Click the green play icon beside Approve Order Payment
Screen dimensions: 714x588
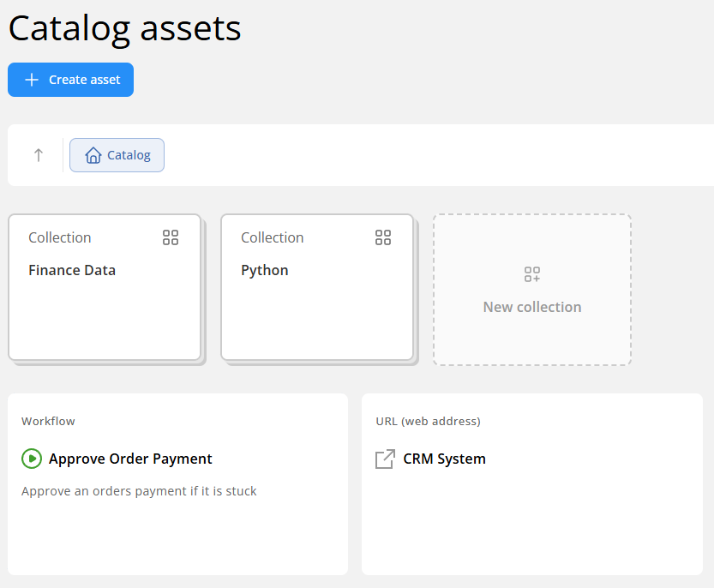[x=32, y=459]
